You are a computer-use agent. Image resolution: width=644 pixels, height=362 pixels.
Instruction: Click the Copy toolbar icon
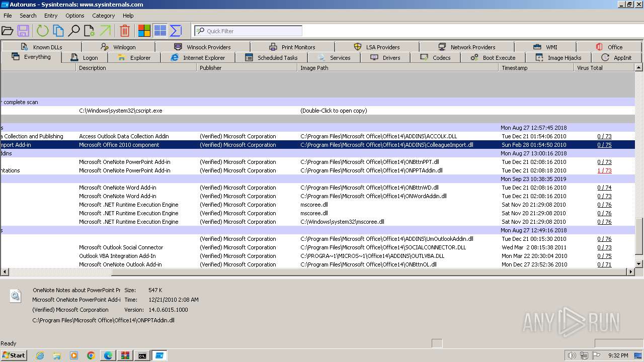point(58,31)
